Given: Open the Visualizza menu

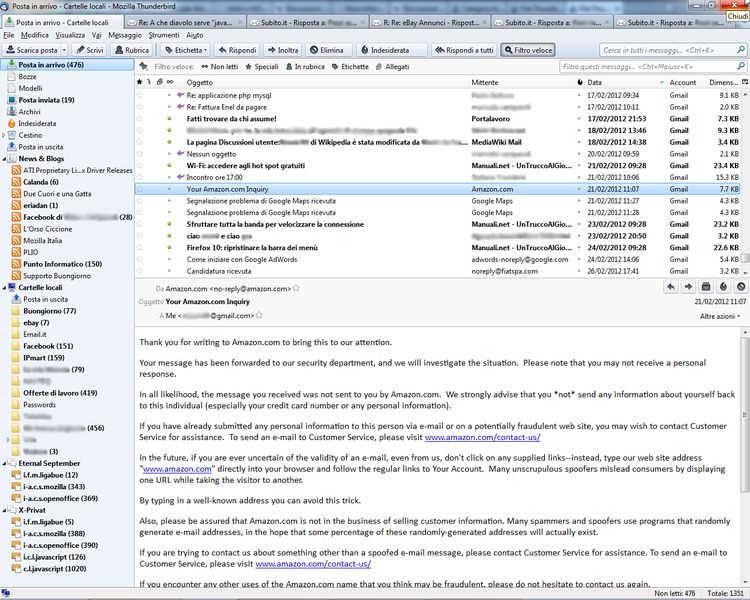Looking at the screenshot, I should (x=70, y=35).
